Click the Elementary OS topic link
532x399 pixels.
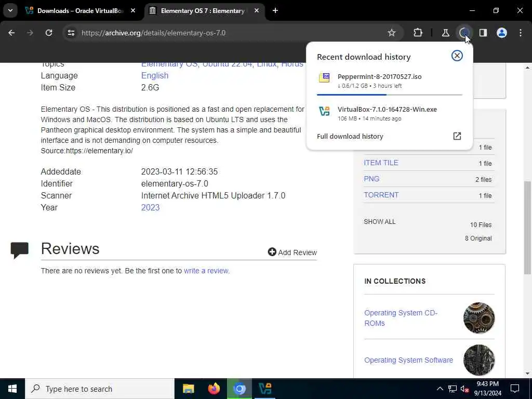[169, 64]
